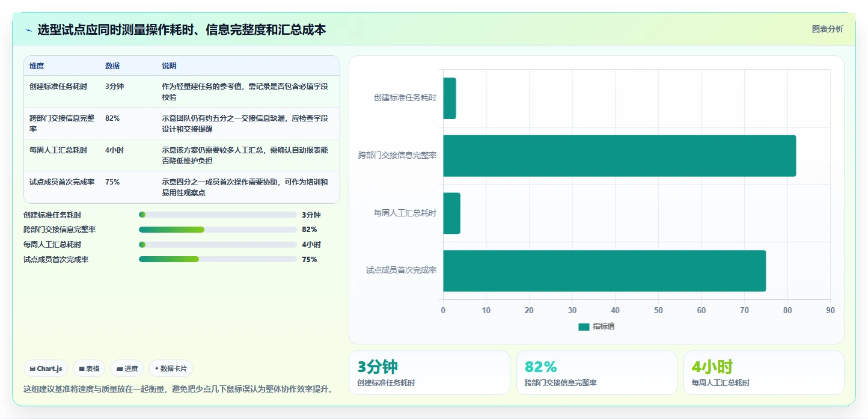The height and width of the screenshot is (419, 868).
Task: Click the x-axis tick label 50
Action: 658,310
